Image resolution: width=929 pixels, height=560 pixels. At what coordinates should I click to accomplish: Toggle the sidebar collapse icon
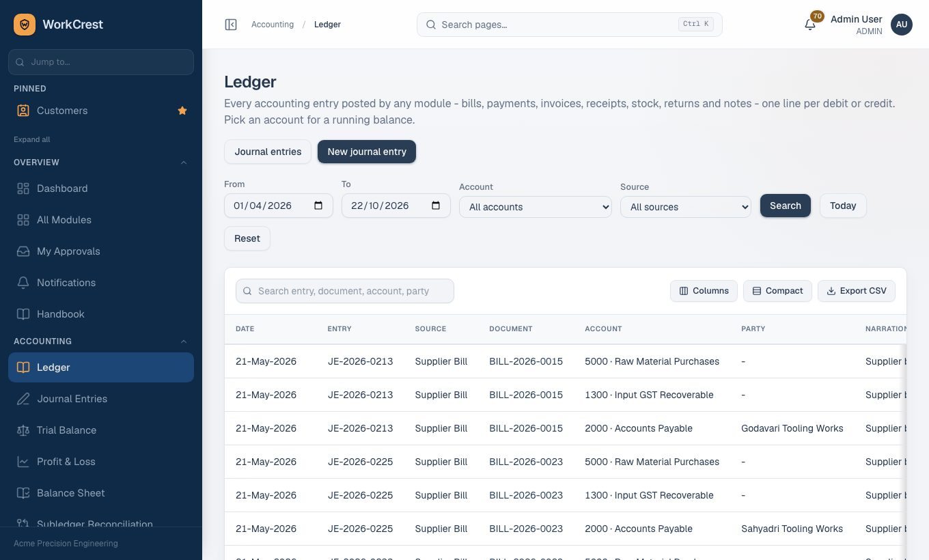[x=231, y=25]
